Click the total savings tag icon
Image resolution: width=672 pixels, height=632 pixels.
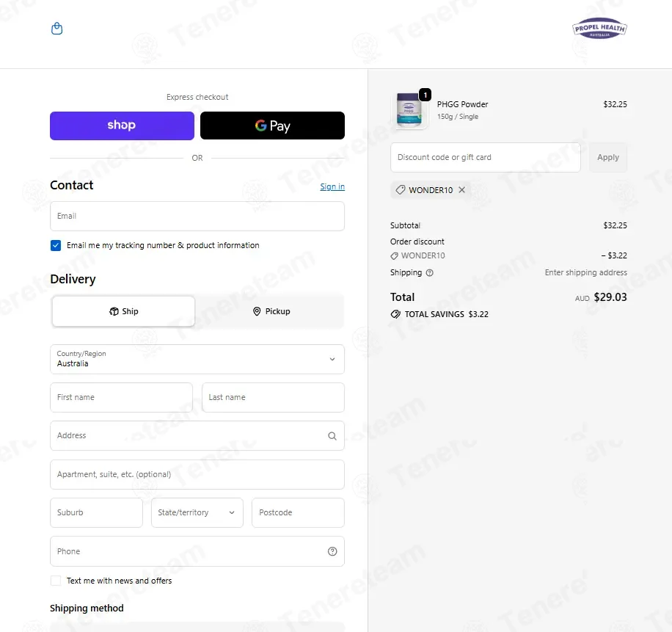[x=395, y=314]
